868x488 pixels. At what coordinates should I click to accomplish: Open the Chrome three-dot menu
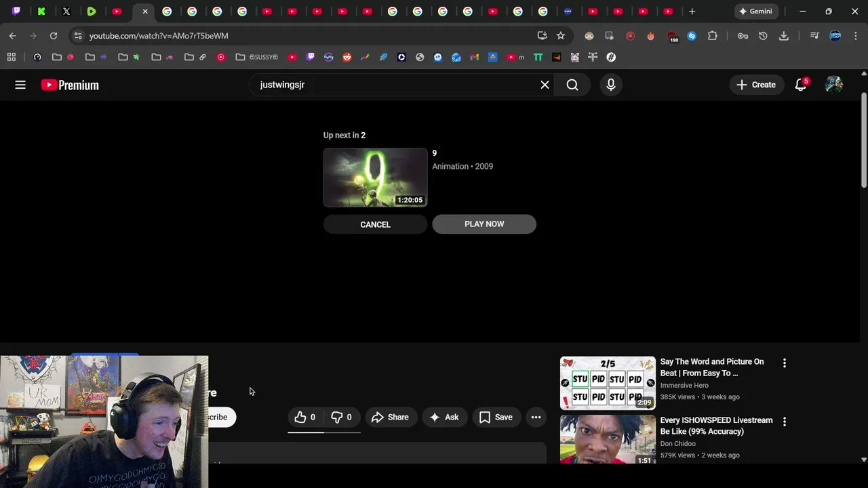[x=856, y=36]
